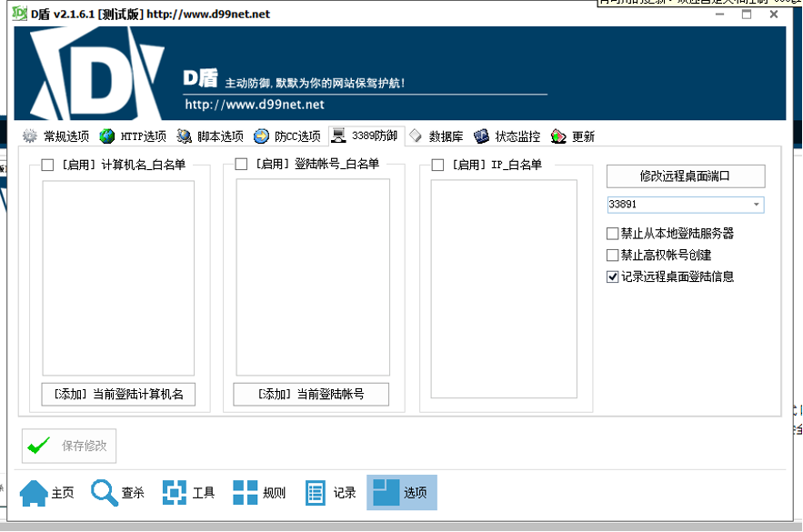
Task: Click the globe icon of HTTP选项
Action: click(x=107, y=136)
